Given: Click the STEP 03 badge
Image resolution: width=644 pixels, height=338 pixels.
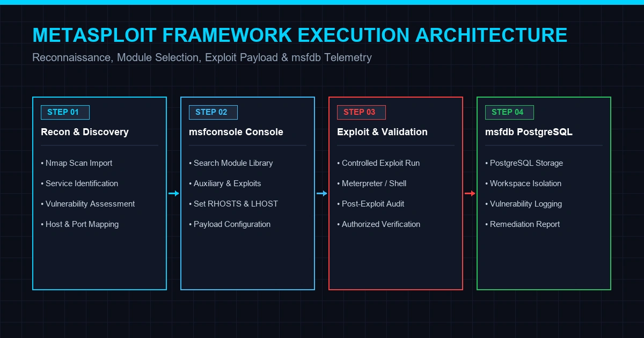Looking at the screenshot, I should coord(361,112).
